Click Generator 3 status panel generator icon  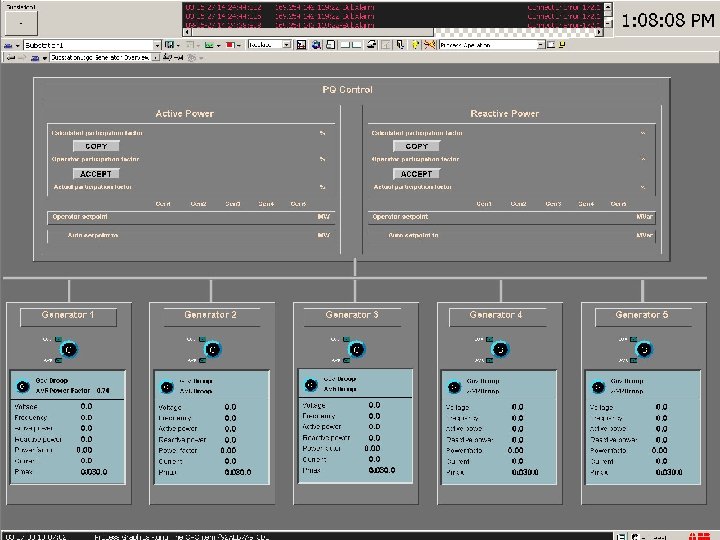tap(311, 385)
